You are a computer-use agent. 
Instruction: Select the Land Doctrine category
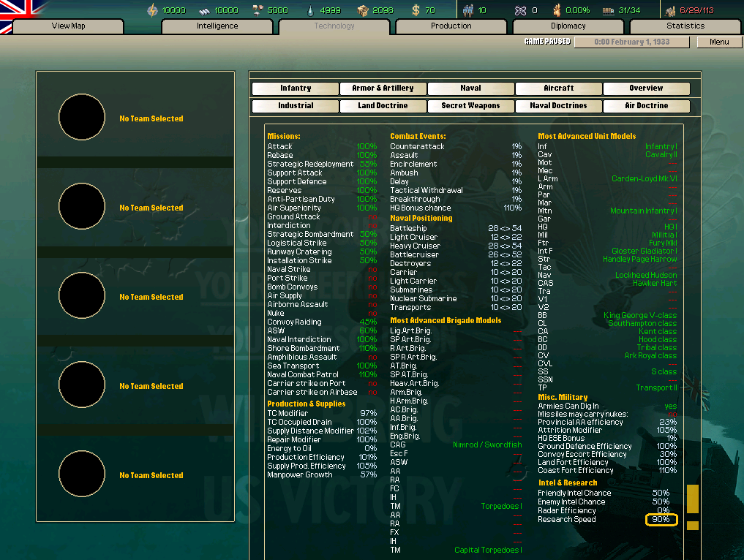click(x=383, y=106)
